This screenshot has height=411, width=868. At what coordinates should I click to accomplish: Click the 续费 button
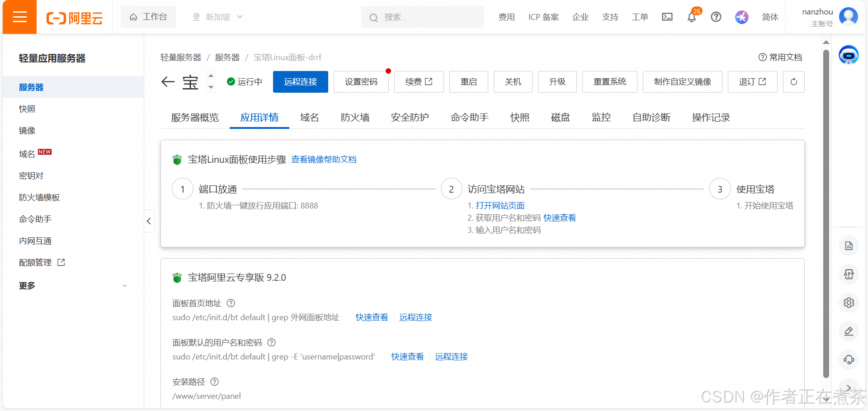coord(419,82)
